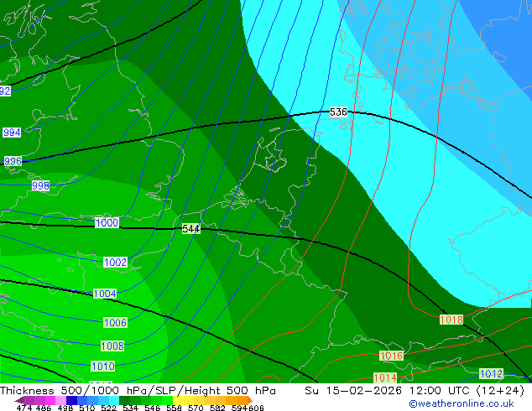Viewport: 532px width, 411px height.
Task: Click the red 1014 isobar label
Action: 385,377
